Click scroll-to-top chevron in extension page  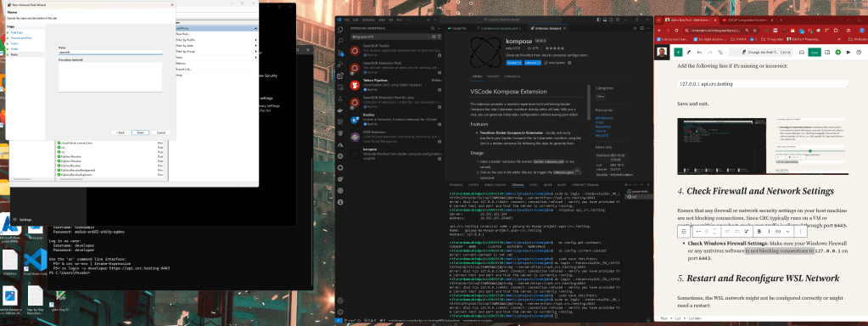coord(577,171)
